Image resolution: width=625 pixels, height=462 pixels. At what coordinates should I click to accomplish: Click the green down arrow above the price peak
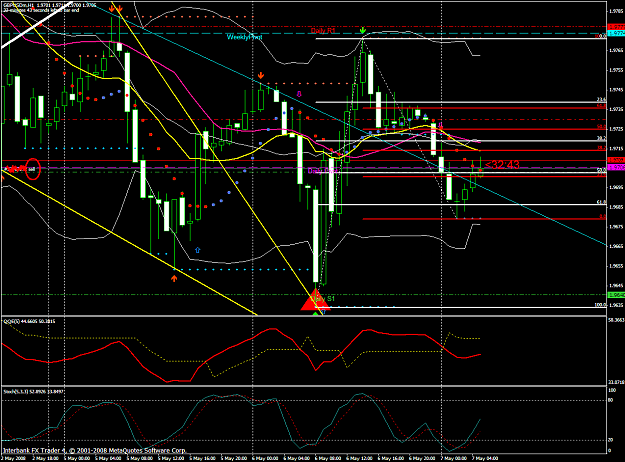362,30
